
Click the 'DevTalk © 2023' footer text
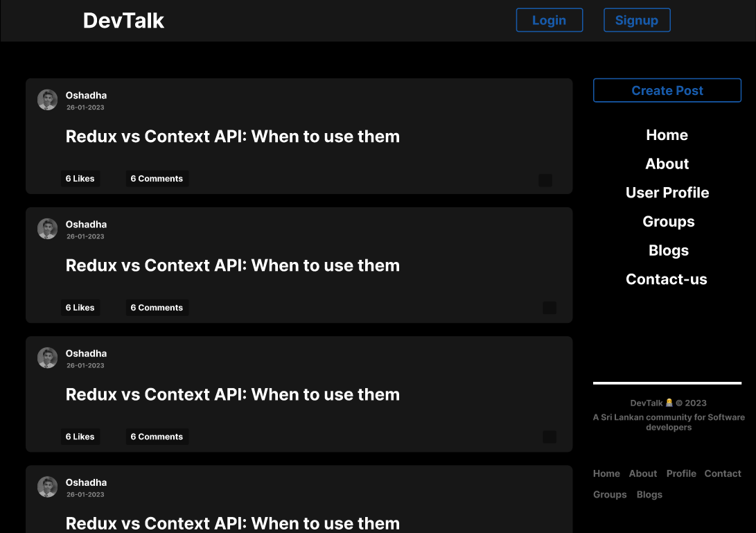coord(668,403)
